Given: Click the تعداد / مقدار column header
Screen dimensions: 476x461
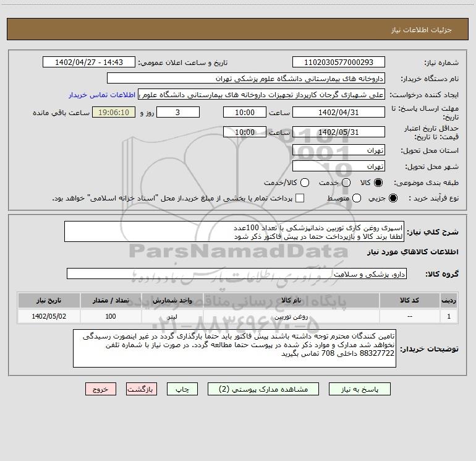Looking at the screenshot, I should pos(111,300).
